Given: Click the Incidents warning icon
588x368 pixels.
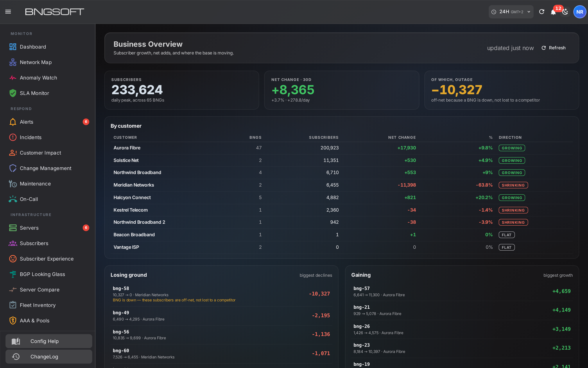Looking at the screenshot, I should pos(13,137).
